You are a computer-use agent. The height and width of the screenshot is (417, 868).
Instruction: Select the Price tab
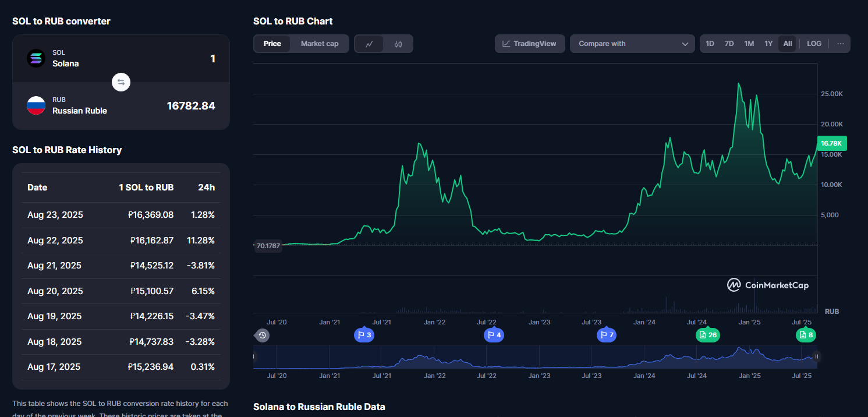click(x=272, y=44)
